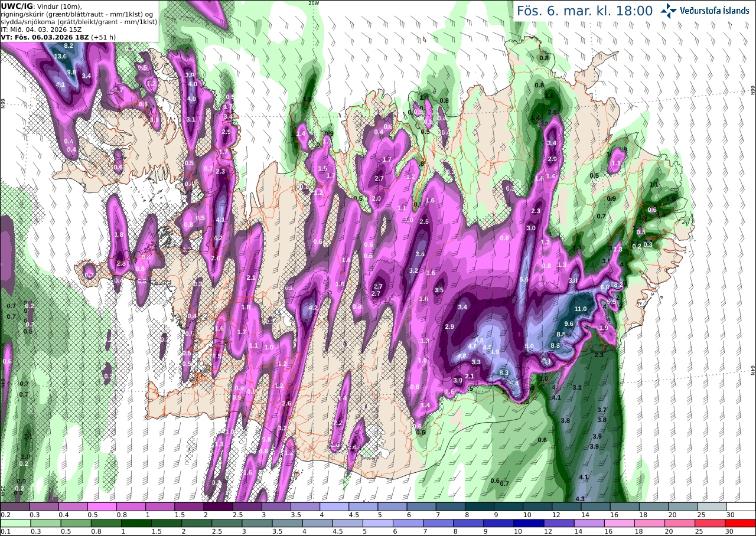Click the "Veðurstofa Íslands" name text
This screenshot has width=756, height=536.
(x=715, y=11)
